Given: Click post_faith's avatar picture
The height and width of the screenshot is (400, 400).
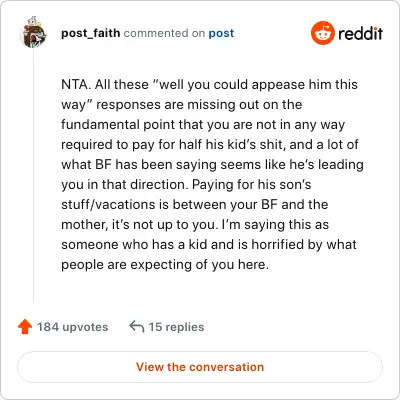Looking at the screenshot, I should click(34, 32).
